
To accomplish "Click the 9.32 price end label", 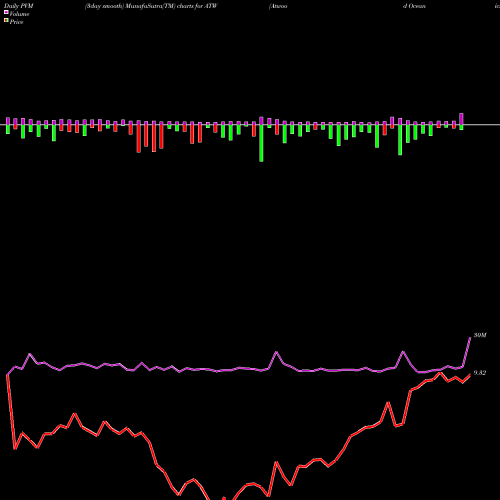I will click(480, 373).
